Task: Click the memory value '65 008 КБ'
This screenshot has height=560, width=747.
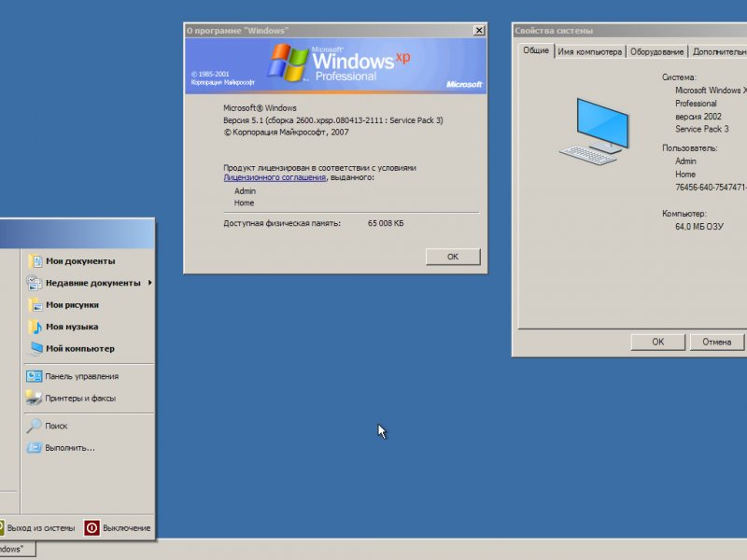Action: point(386,223)
